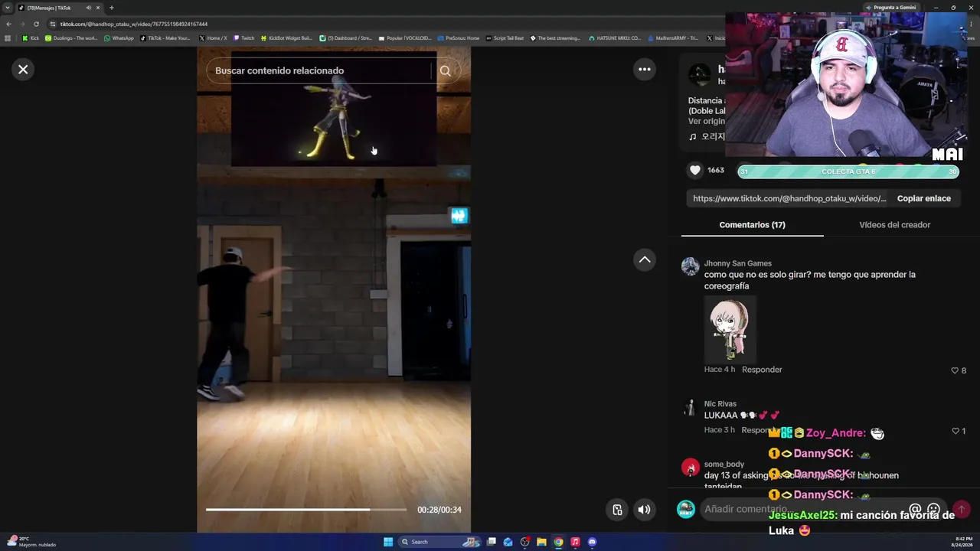The height and width of the screenshot is (551, 980).
Task: Open the Home / X bookmark
Action: pyautogui.click(x=213, y=37)
